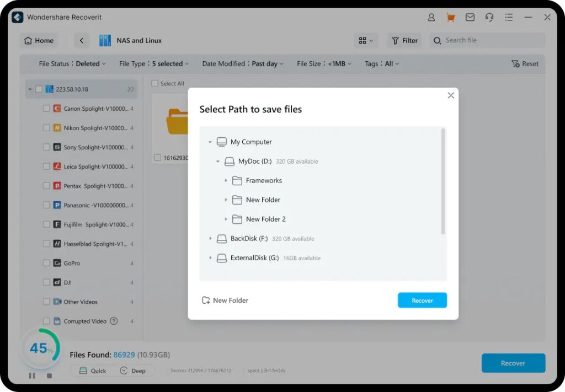565x392 pixels.
Task: Check the GoPro checkbox
Action: (x=46, y=263)
